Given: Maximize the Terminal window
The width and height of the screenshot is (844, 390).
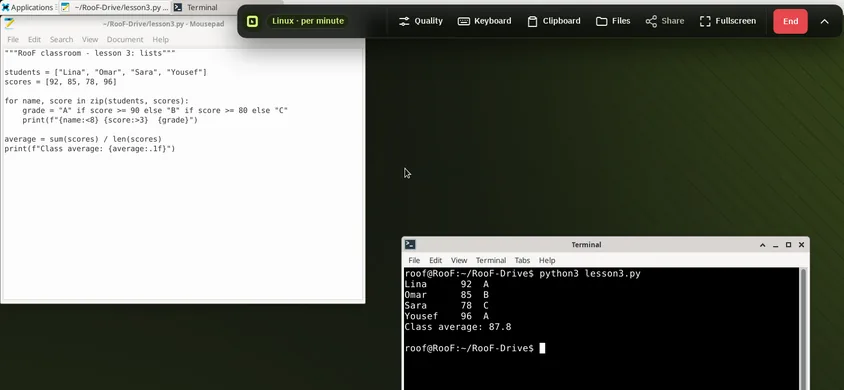Looking at the screenshot, I should click(x=789, y=245).
